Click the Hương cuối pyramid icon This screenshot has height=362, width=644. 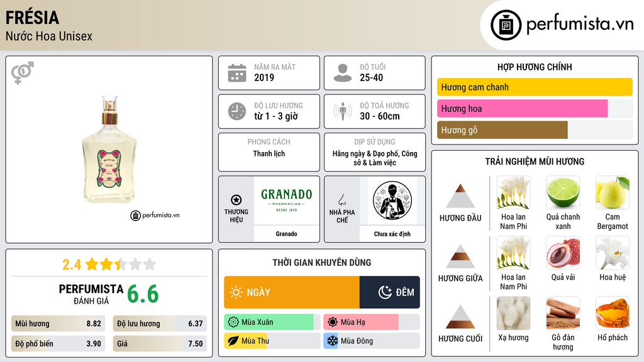point(460,317)
